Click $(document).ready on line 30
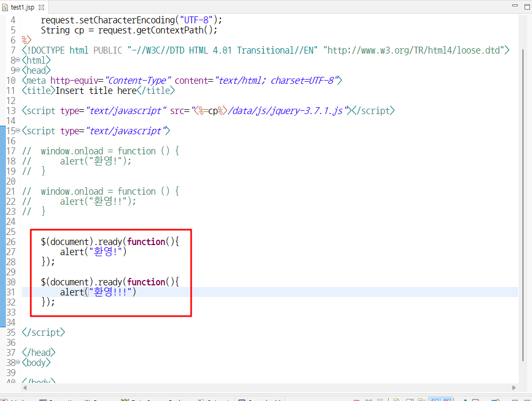Screen dimensions: 532x401 [81, 282]
